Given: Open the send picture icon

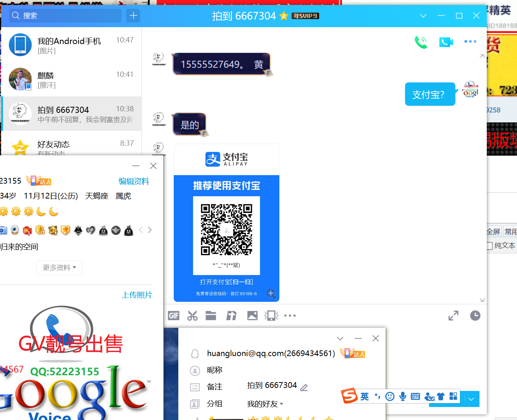Looking at the screenshot, I should [x=252, y=316].
